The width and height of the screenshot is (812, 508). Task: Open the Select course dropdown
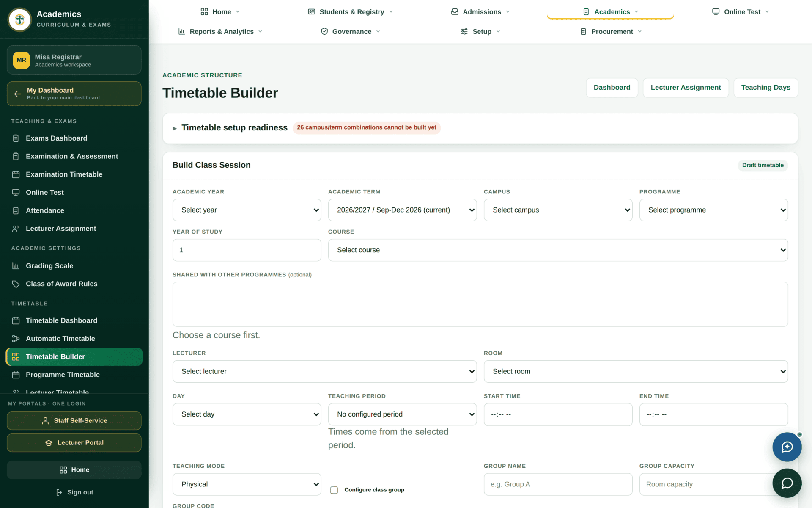point(558,250)
